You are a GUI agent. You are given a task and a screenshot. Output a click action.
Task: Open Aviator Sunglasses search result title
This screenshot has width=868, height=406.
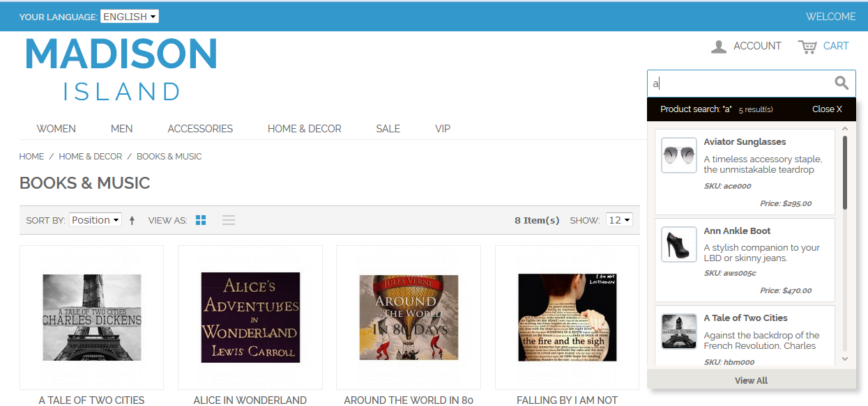click(745, 142)
